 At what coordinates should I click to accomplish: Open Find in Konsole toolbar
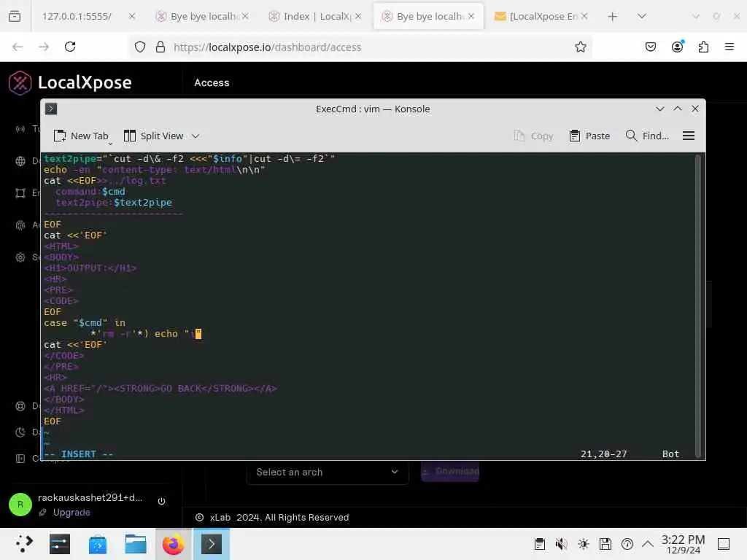coord(648,136)
